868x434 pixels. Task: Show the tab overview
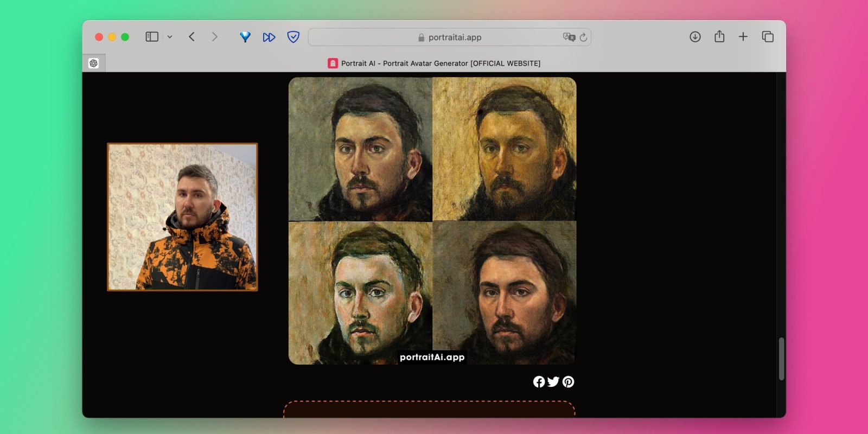click(x=768, y=37)
